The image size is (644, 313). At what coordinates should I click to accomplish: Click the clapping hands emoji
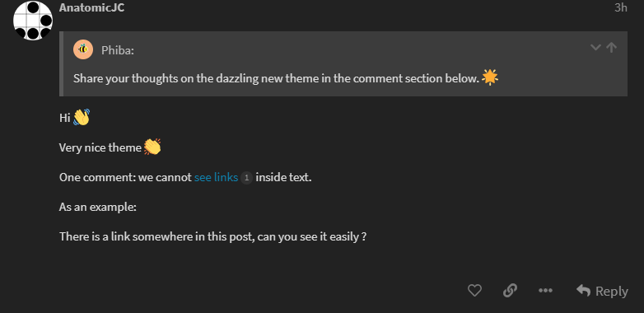coord(152,147)
